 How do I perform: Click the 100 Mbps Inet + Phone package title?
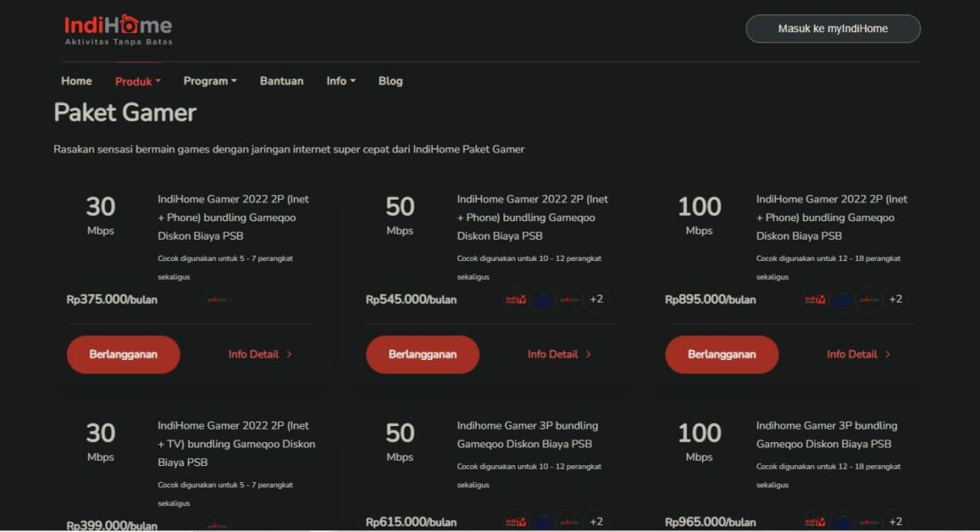[x=832, y=217]
